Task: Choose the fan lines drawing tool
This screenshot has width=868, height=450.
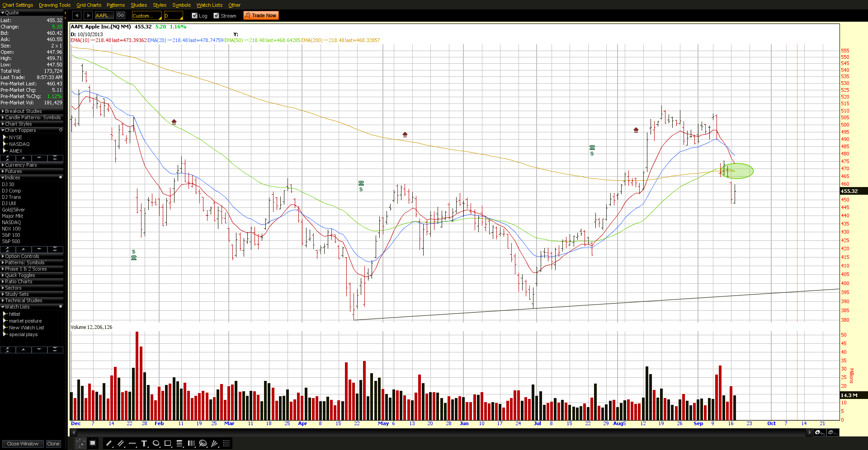Action: click(215, 443)
